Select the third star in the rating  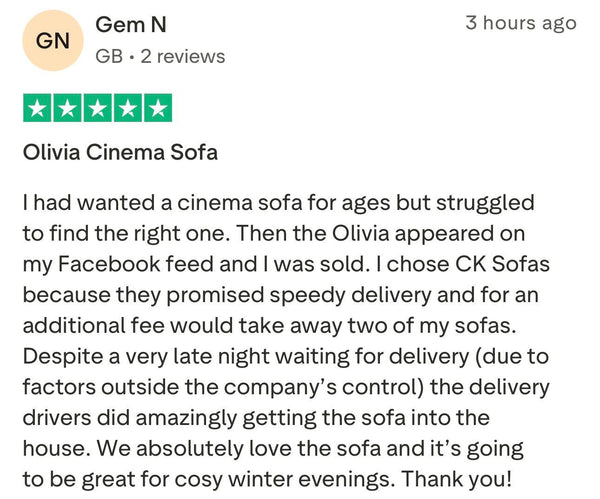click(97, 108)
